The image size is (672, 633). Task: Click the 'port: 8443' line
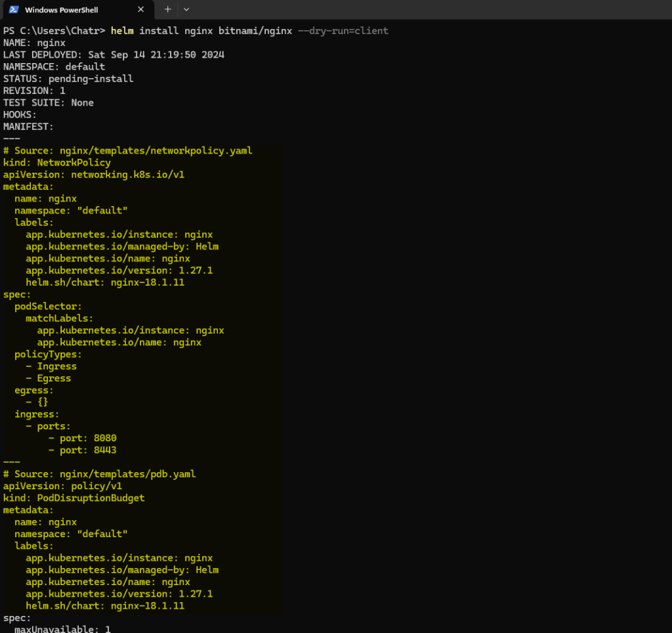[82, 450]
